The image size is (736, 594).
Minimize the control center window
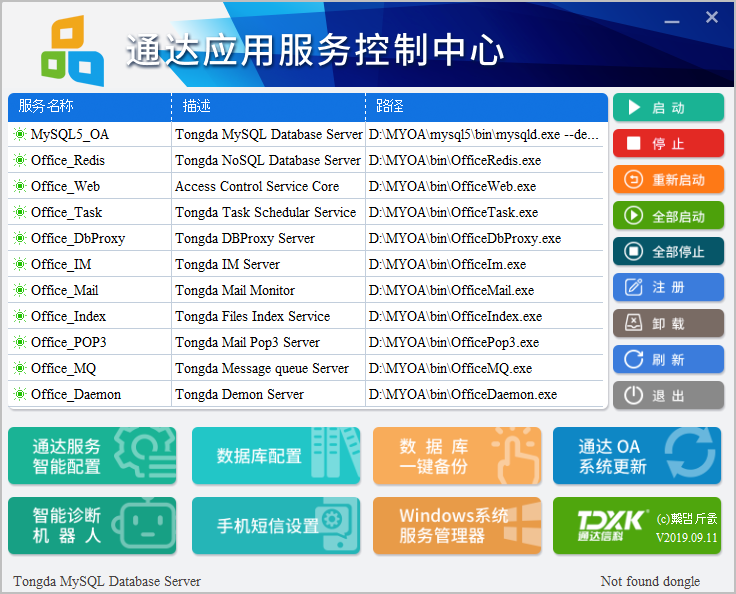coord(672,21)
